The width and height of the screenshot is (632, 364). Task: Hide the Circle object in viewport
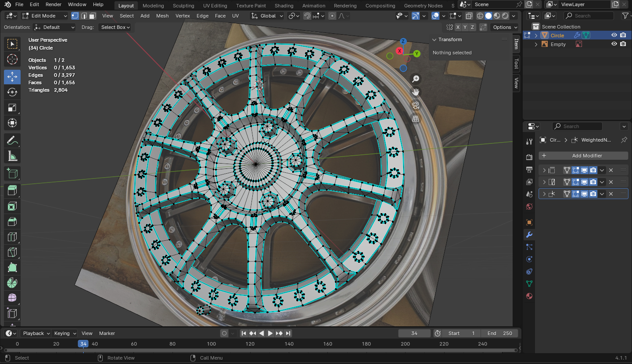click(x=614, y=36)
